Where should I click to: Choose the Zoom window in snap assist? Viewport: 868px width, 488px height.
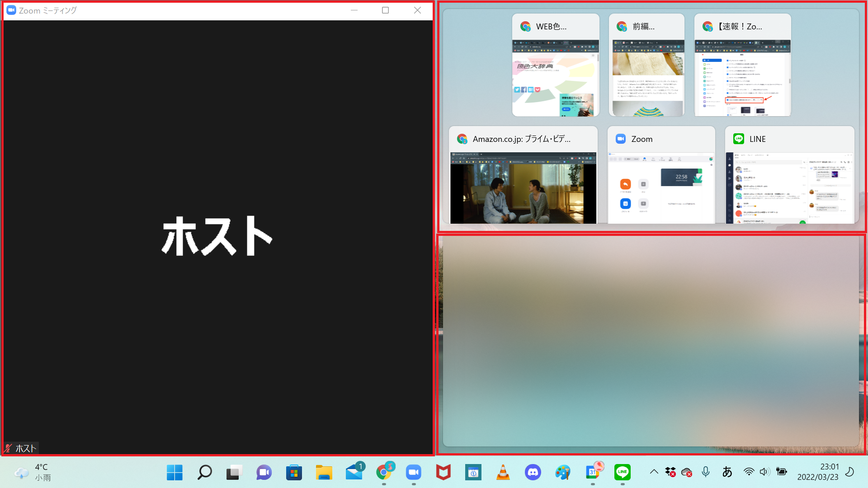pos(661,188)
